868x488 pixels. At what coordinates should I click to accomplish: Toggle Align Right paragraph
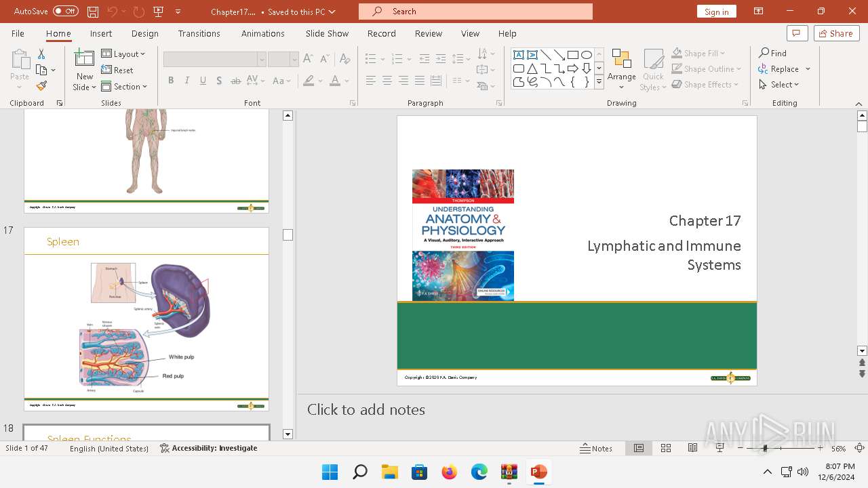(x=403, y=81)
